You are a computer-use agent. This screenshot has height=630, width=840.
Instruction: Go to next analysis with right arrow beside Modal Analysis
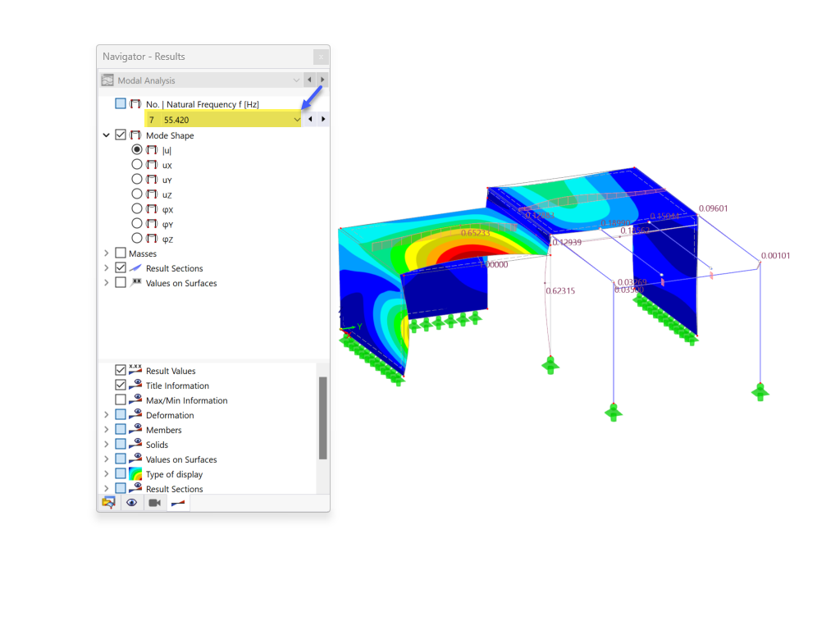click(x=322, y=80)
